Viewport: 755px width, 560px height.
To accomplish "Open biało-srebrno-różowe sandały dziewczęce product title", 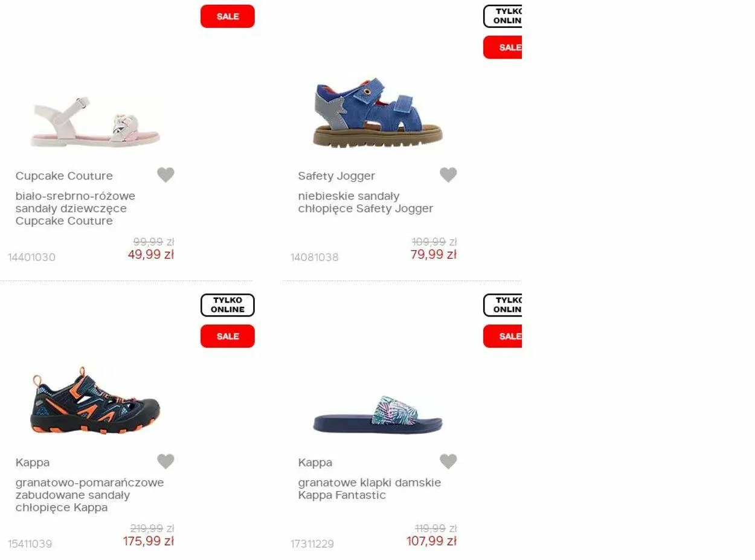I will coord(75,208).
